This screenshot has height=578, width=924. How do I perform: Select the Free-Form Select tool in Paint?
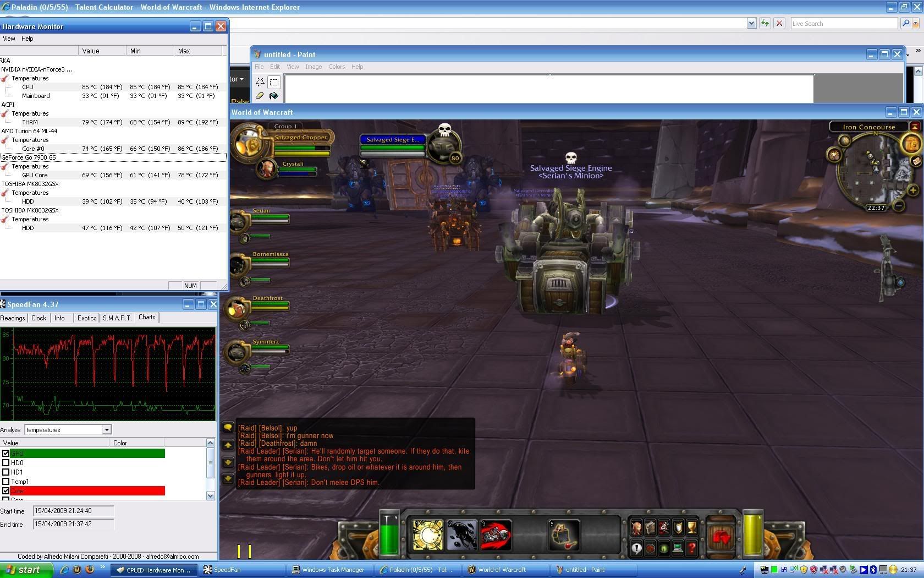pyautogui.click(x=260, y=82)
